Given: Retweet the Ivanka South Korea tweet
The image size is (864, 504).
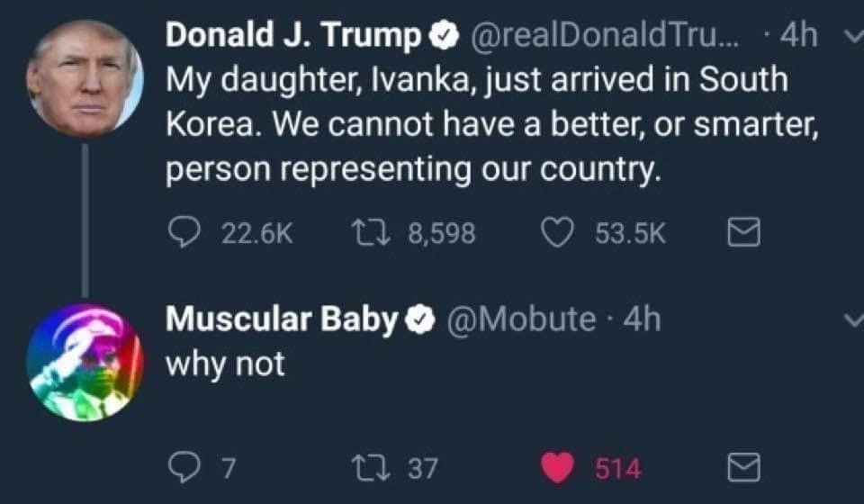Looking at the screenshot, I should point(369,234).
